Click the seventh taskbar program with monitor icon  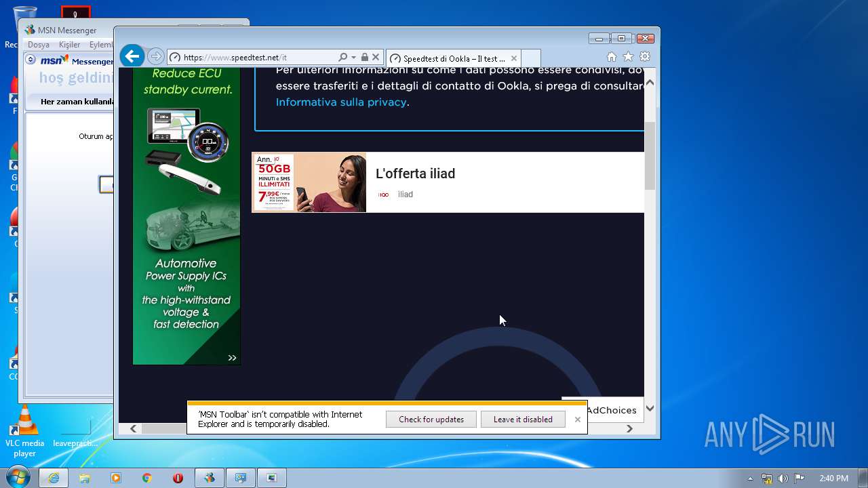pos(240,478)
